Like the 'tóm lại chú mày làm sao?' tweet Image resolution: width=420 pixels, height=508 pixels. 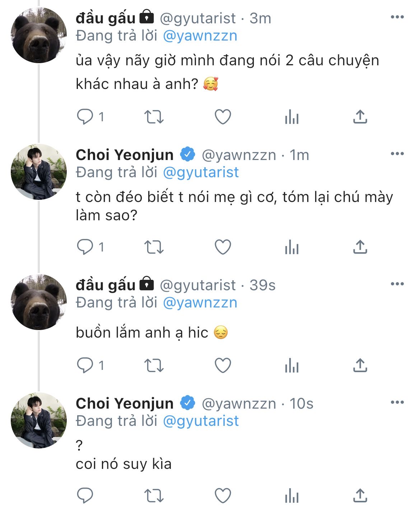click(x=223, y=247)
